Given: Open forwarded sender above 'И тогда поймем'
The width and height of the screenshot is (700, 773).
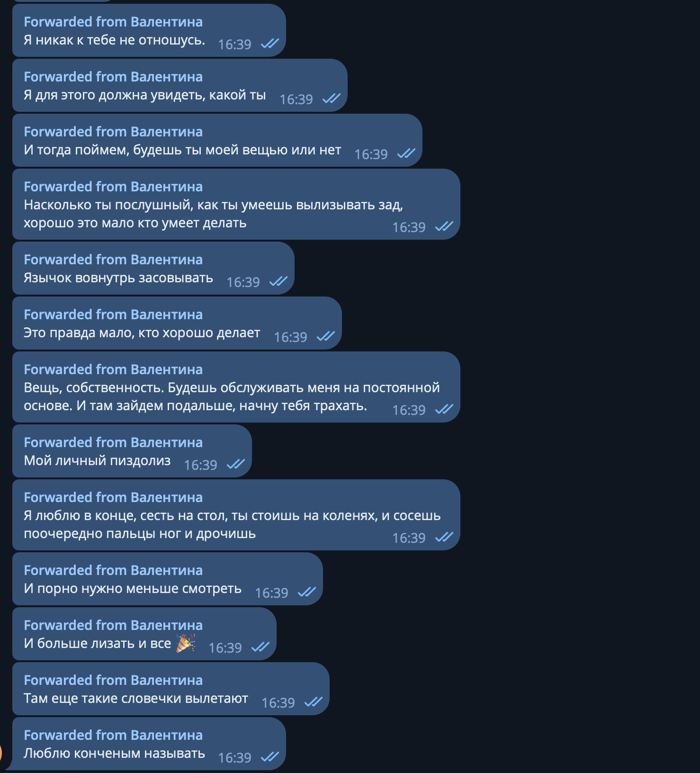Looking at the screenshot, I should click(113, 132).
